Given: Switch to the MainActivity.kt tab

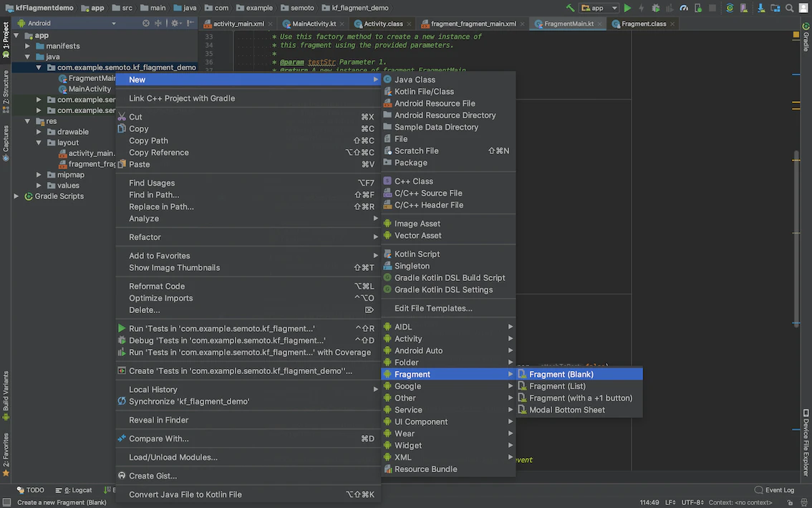Looking at the screenshot, I should [x=314, y=24].
